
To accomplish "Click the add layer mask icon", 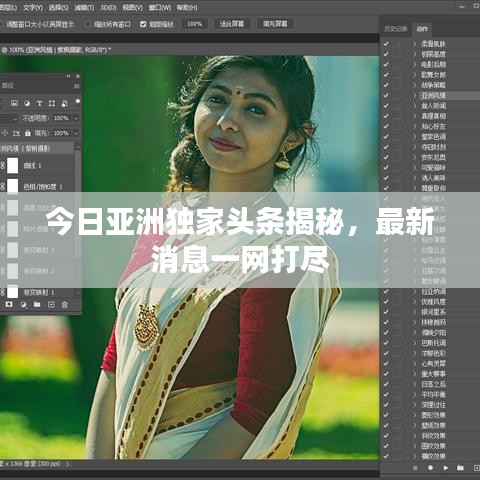I will pos(9,304).
